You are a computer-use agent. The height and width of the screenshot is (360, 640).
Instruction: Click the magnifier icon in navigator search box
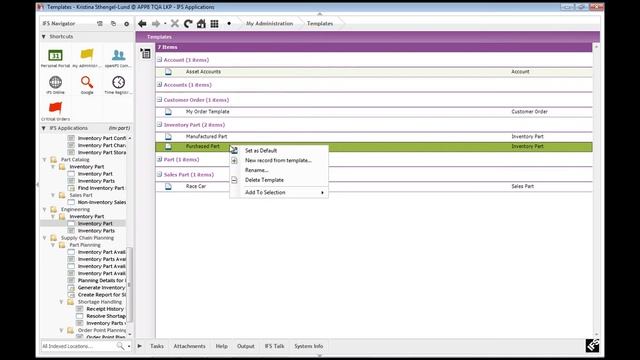coord(120,346)
